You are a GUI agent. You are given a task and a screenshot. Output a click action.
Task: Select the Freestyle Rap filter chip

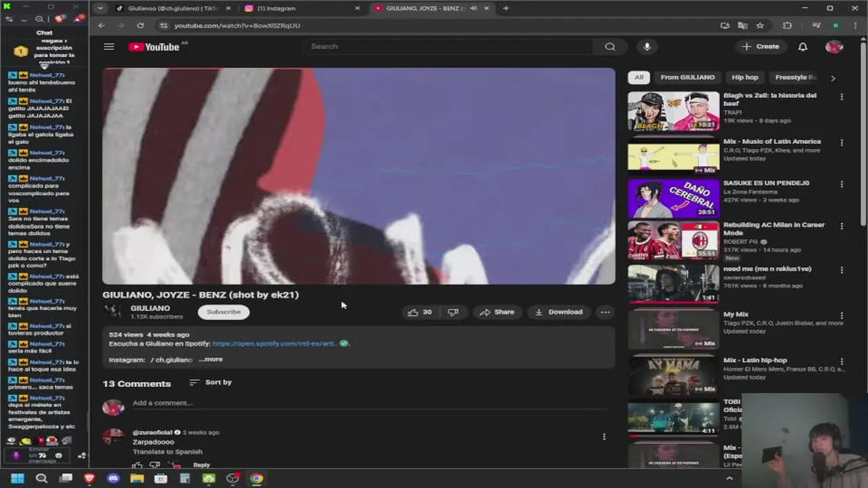click(796, 77)
